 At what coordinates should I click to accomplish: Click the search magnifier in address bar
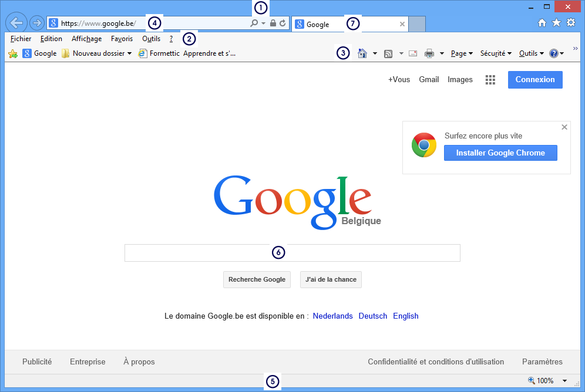coord(254,23)
